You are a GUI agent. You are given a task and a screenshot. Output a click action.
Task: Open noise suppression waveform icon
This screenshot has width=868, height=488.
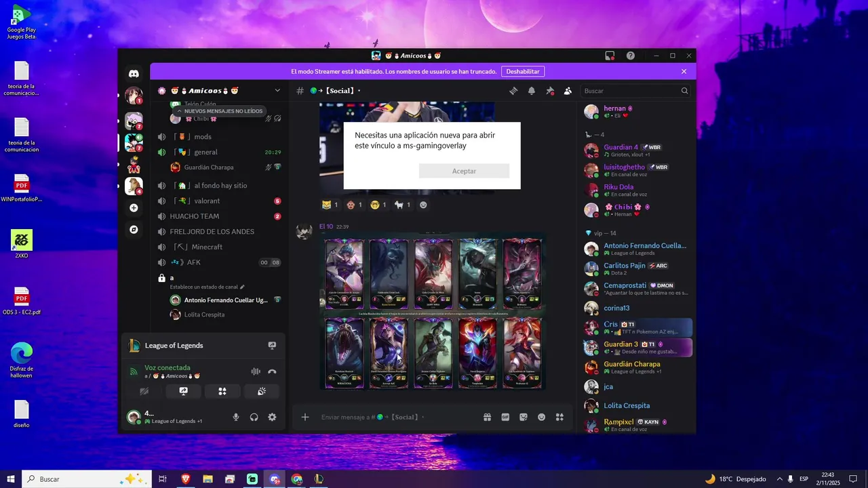256,371
